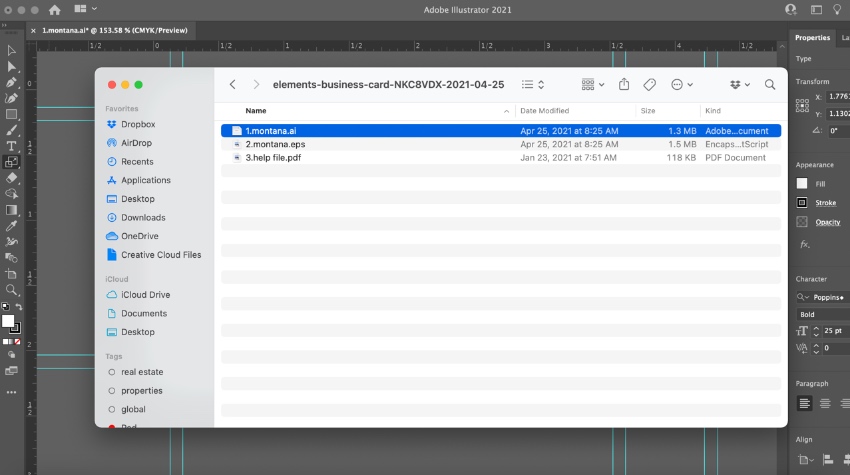Open the Discover lightbulb icon
Screen dimensions: 850x475
(837, 10)
